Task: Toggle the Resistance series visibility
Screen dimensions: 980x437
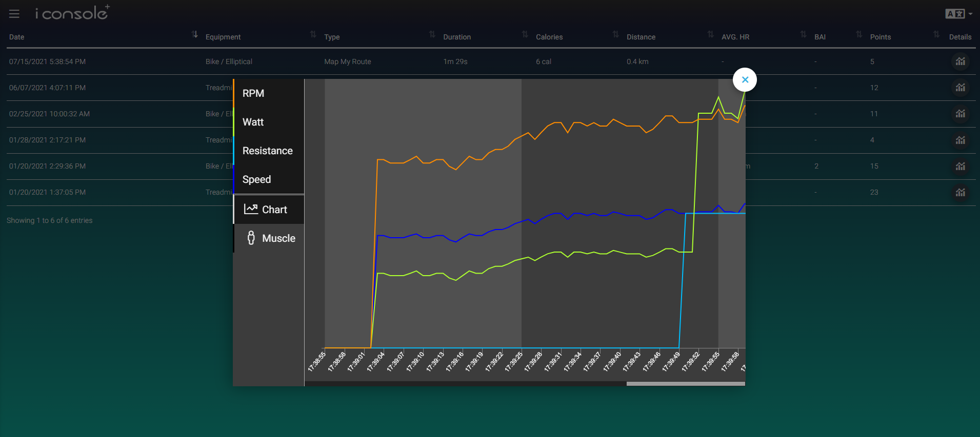Action: (x=267, y=151)
